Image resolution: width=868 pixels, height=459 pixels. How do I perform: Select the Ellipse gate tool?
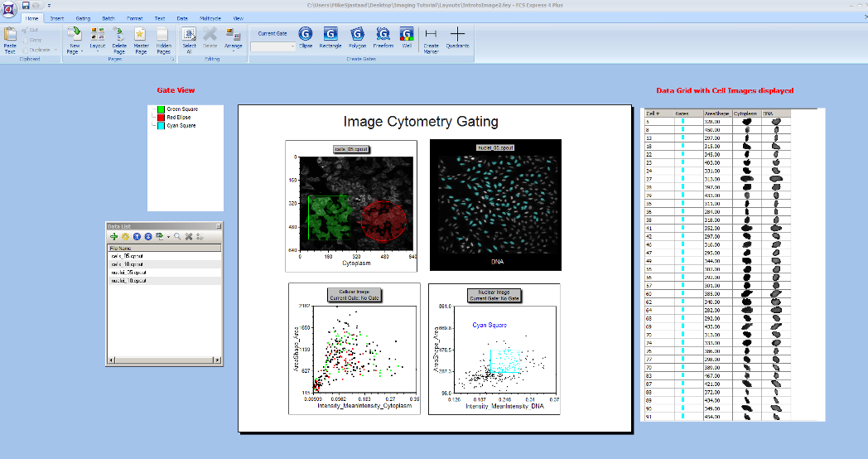[306, 37]
